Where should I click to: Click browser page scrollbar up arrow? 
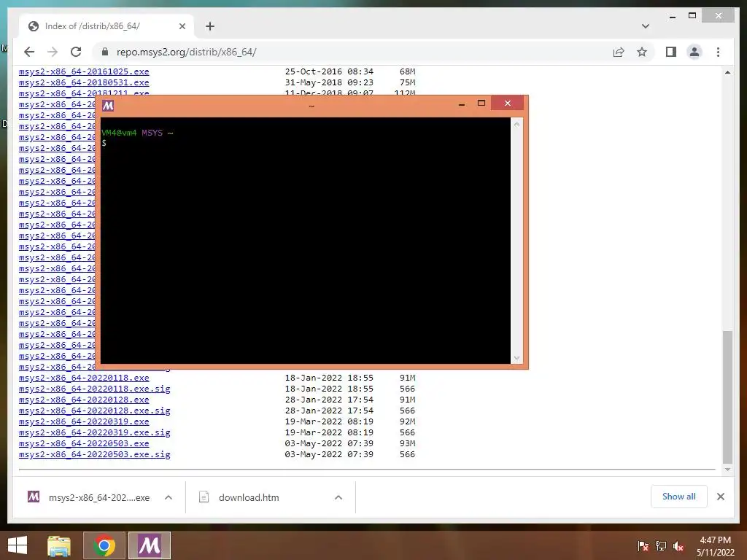(727, 72)
